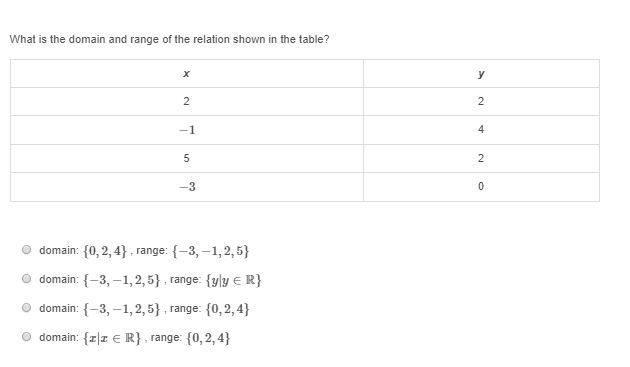Click the x column header cell
630x367 pixels.
(x=187, y=74)
